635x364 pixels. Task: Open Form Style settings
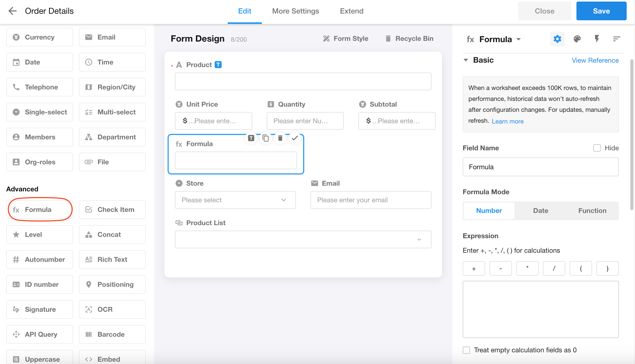pos(345,39)
